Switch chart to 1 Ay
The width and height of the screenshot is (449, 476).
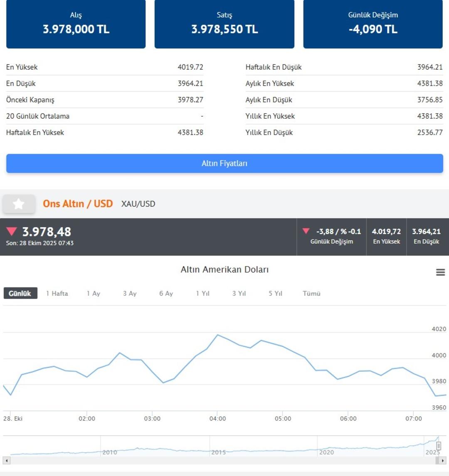point(94,293)
